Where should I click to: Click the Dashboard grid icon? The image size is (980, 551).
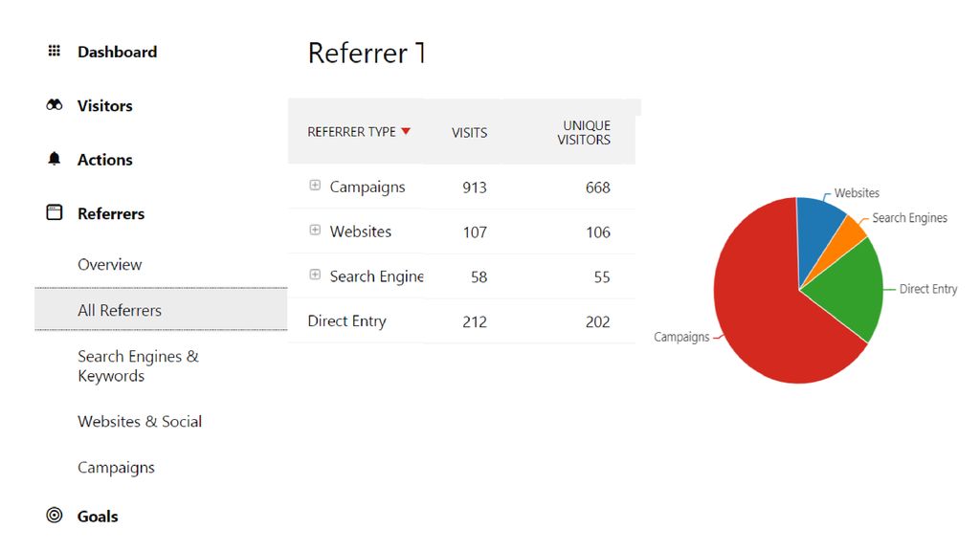point(55,51)
